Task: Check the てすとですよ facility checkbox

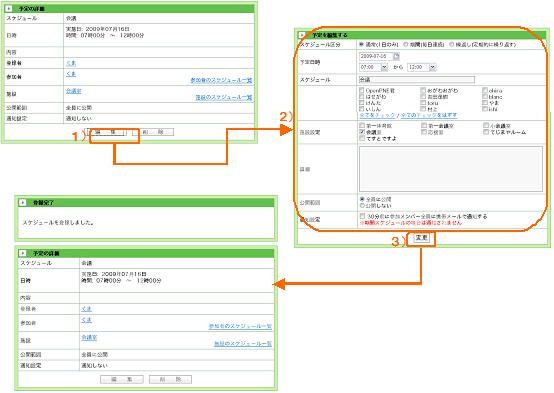Action: [362, 138]
